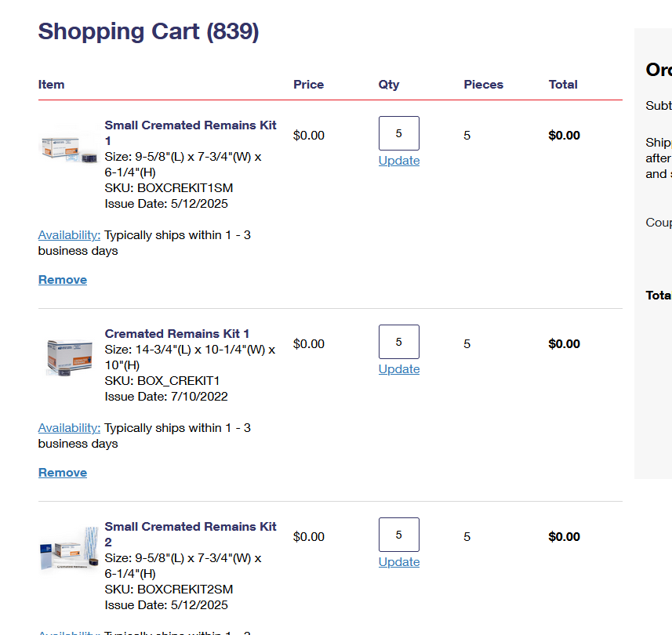The height and width of the screenshot is (635, 672).
Task: Open Availability link for Small Cremated Remains Kit 1
Action: [x=69, y=235]
